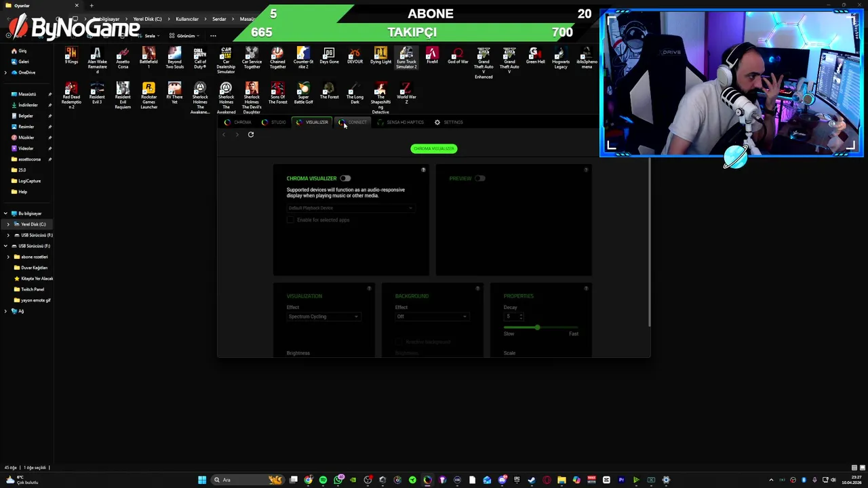The height and width of the screenshot is (488, 868).
Task: Open İndirilenler in the Explorer sidebar
Action: pyautogui.click(x=28, y=105)
